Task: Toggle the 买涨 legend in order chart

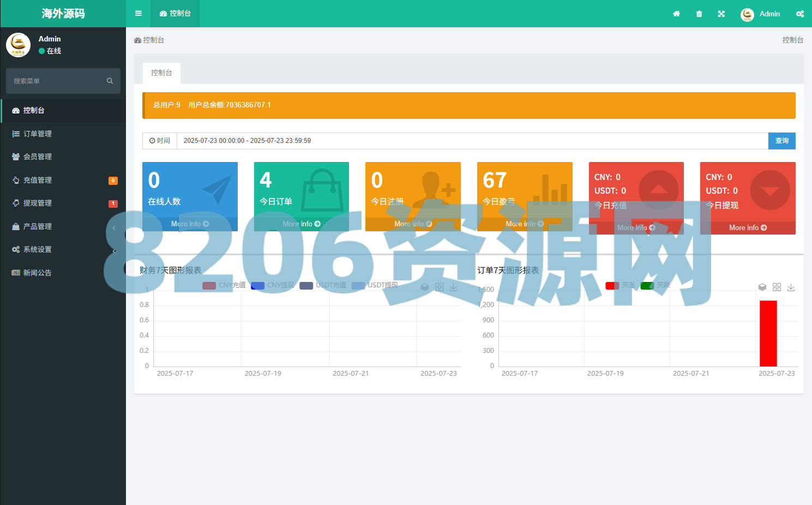Action: (628, 285)
